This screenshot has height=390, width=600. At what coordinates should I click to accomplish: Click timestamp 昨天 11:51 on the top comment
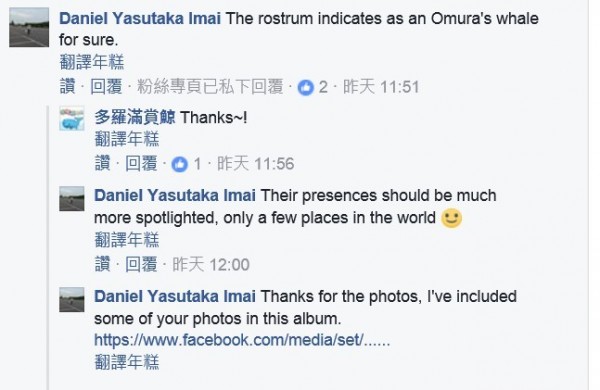(381, 87)
